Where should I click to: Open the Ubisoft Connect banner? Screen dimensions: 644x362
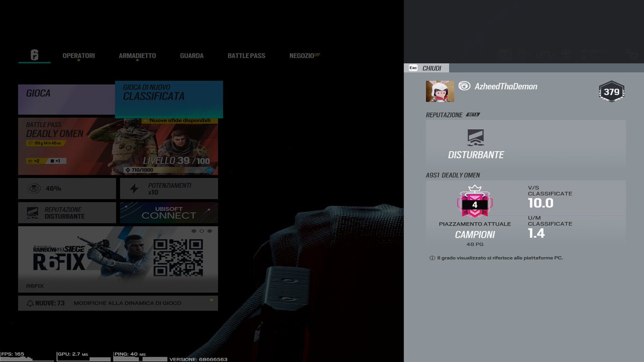click(x=169, y=212)
